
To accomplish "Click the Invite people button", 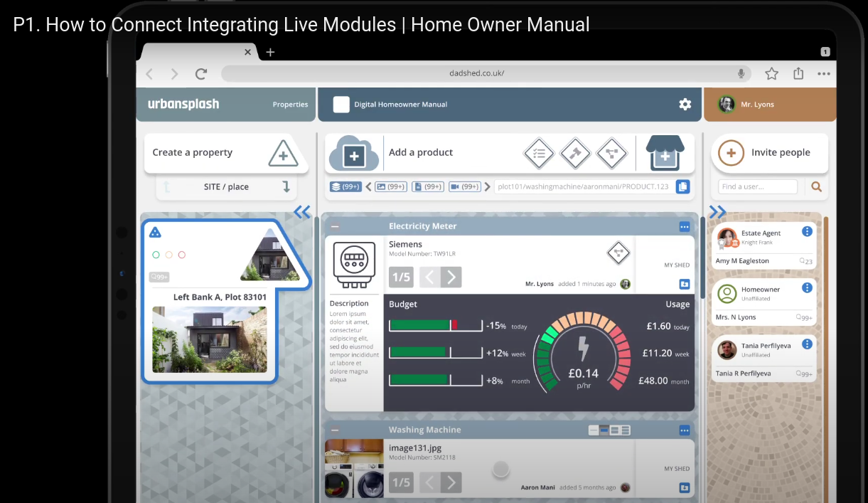I will (x=769, y=153).
